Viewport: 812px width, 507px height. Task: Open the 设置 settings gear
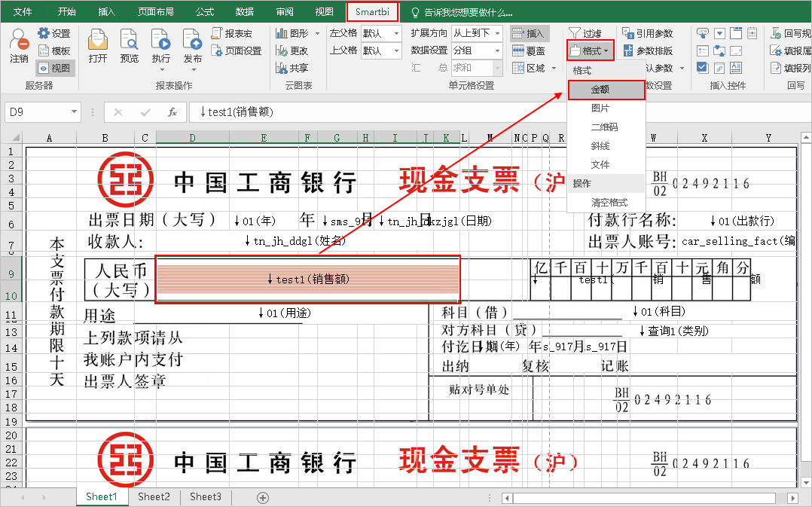pyautogui.click(x=44, y=33)
